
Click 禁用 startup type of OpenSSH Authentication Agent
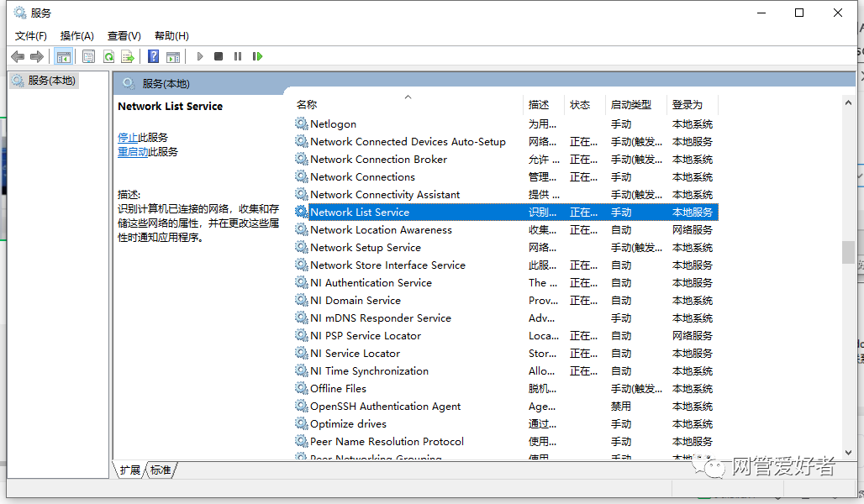(x=621, y=406)
